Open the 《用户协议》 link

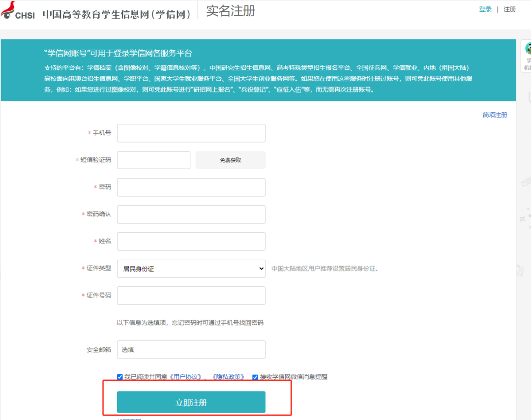tap(185, 377)
